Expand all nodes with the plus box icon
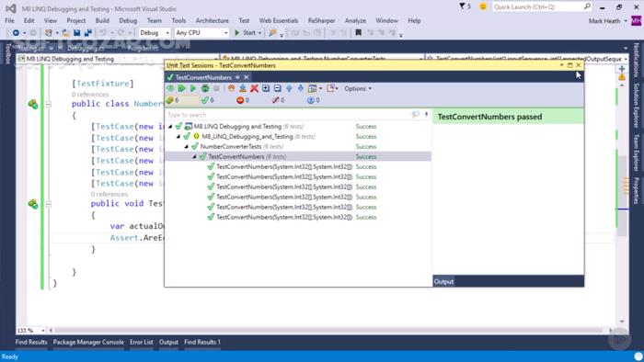Image resolution: width=644 pixels, height=362 pixels. pyautogui.click(x=266, y=88)
